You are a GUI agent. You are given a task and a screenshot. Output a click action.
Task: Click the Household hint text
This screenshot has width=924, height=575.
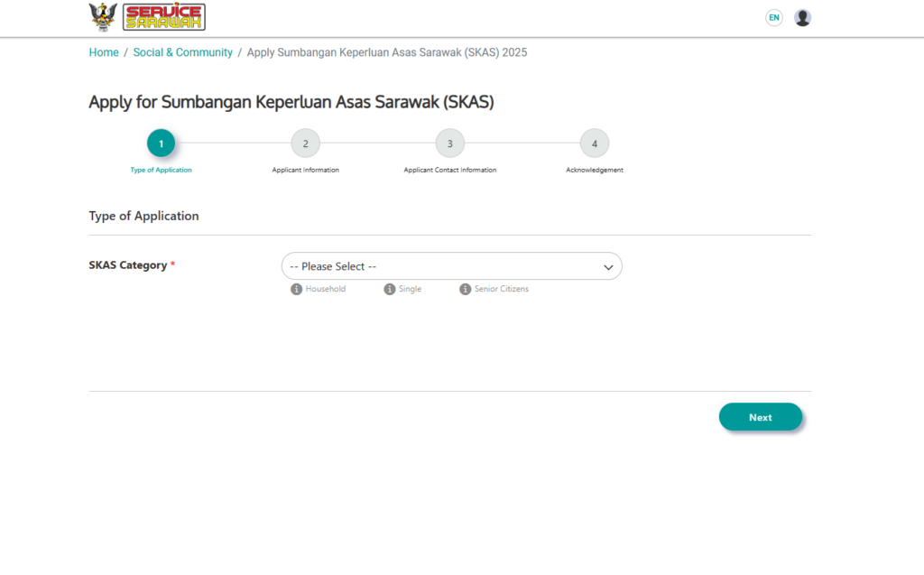pos(325,289)
